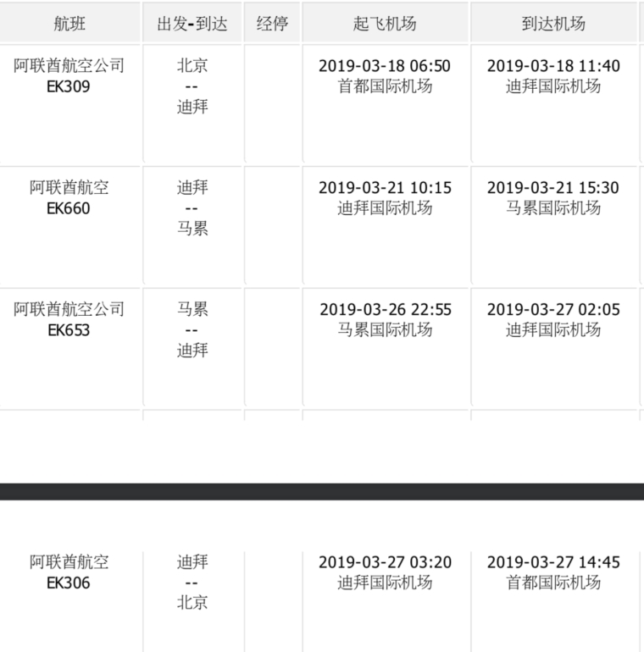Click 阿联酋航空公司 in the EK309 row
644x652 pixels.
pos(69,66)
